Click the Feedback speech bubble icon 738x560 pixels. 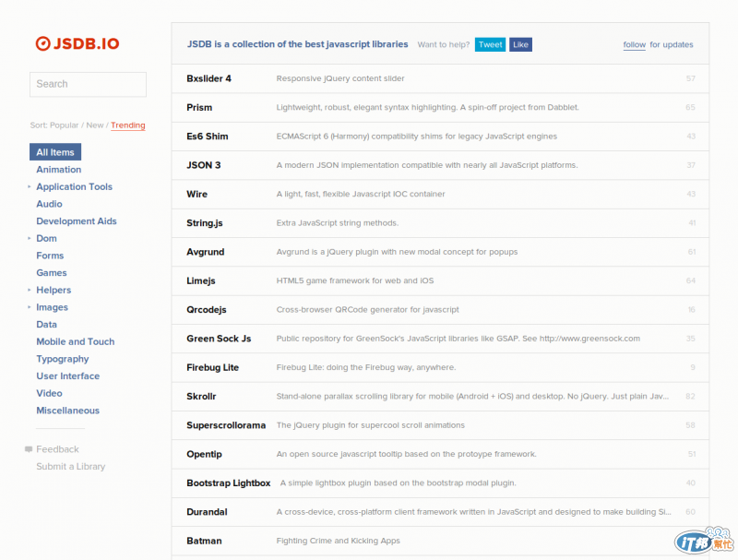(29, 449)
